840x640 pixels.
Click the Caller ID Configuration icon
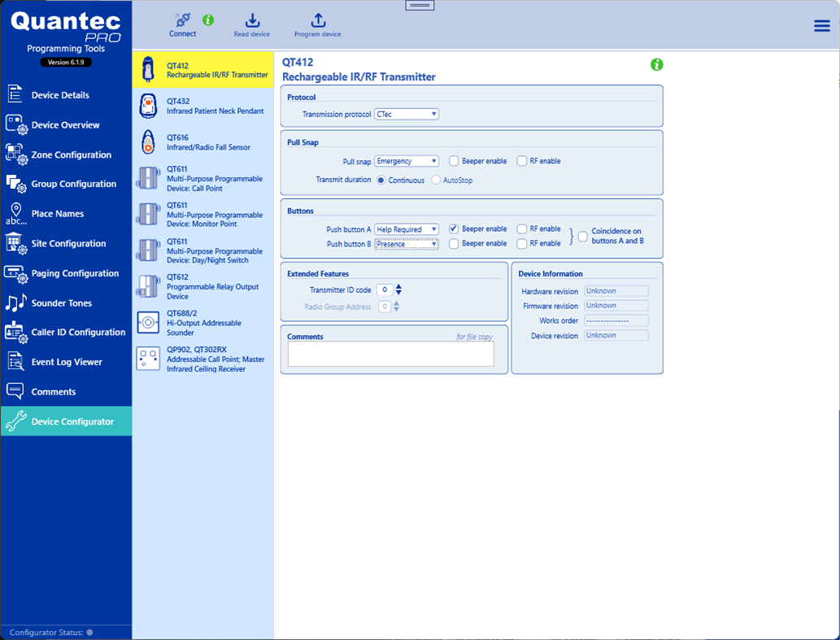[16, 332]
